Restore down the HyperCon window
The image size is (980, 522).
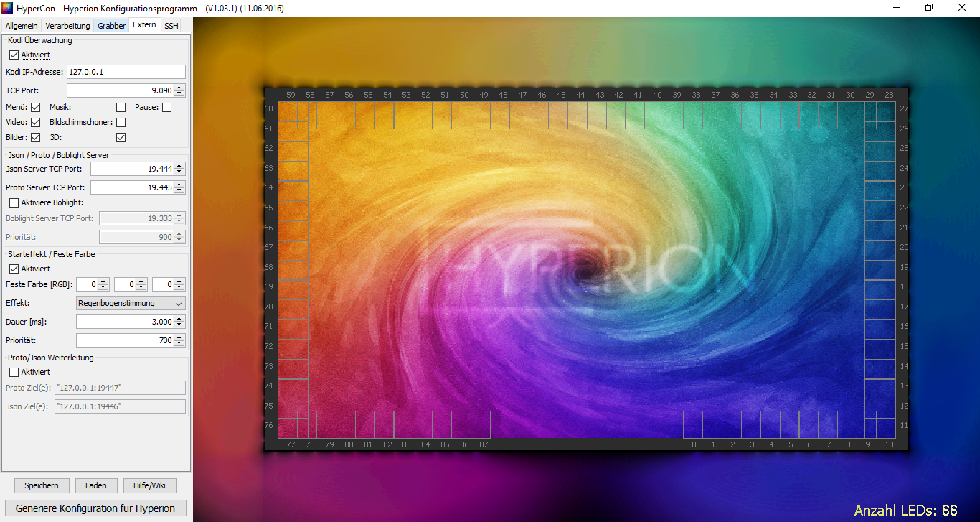[x=929, y=8]
